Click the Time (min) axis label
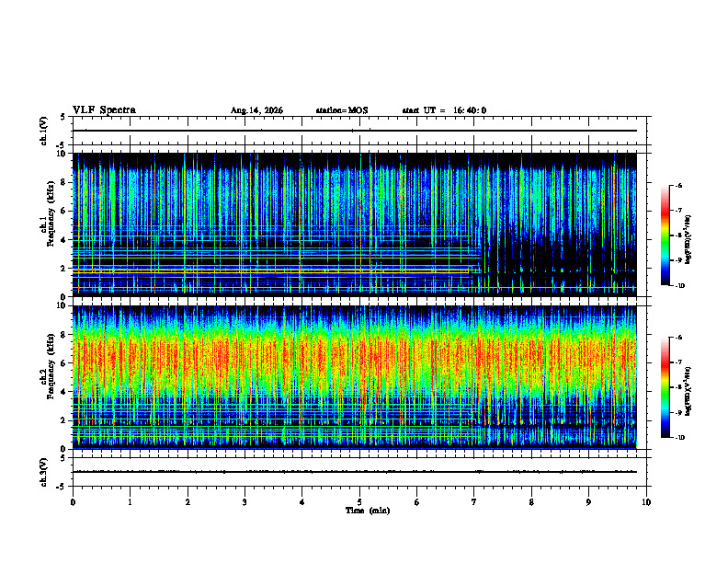Screen dimensions: 728x563 tap(368, 511)
